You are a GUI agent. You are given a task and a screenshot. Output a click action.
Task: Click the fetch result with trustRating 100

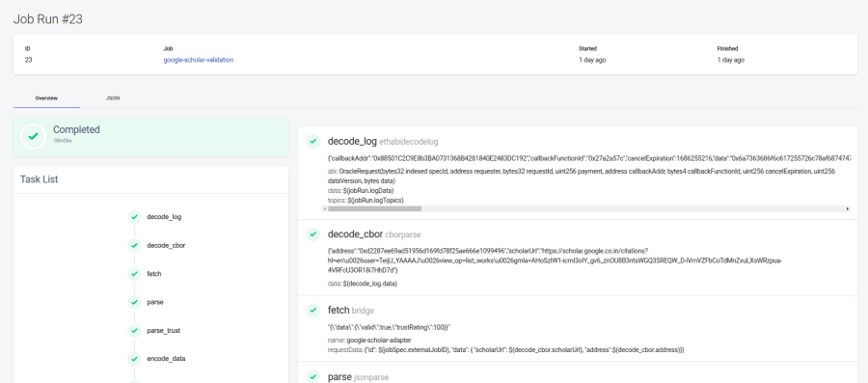[389, 327]
